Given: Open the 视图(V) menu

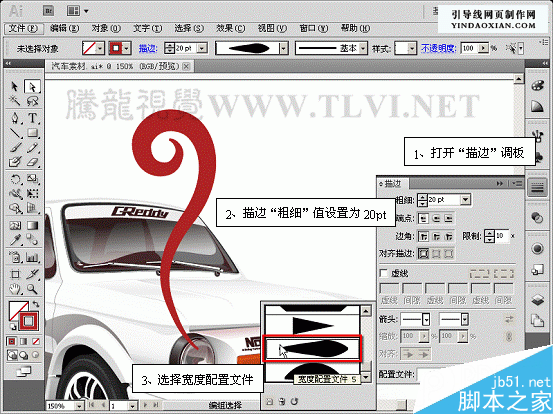Looking at the screenshot, I should pyautogui.click(x=272, y=28).
